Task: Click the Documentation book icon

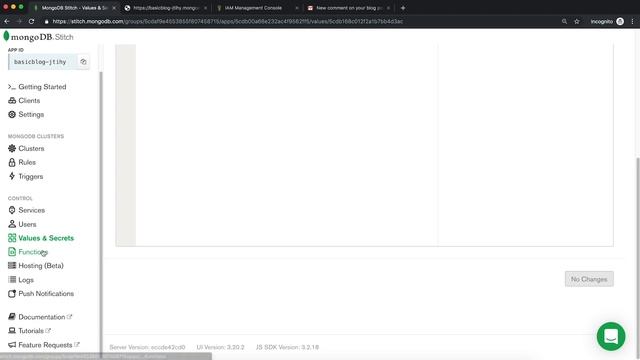Action: [x=12, y=317]
